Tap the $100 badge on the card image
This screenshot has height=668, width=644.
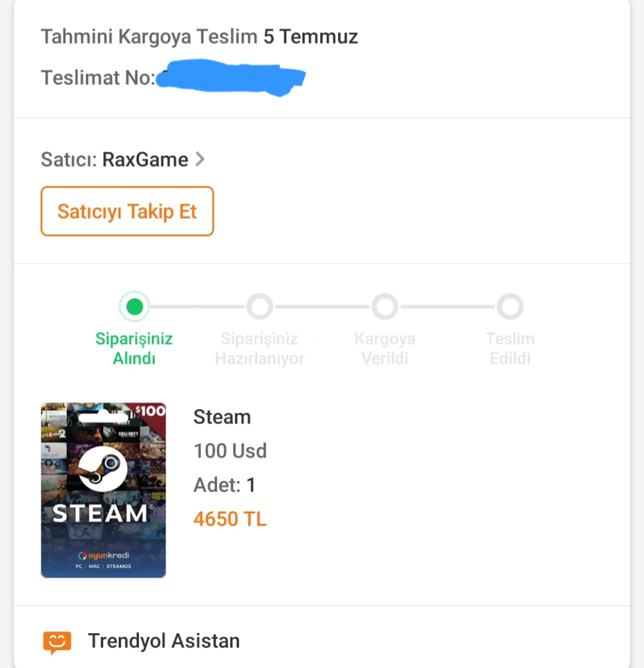pos(150,411)
